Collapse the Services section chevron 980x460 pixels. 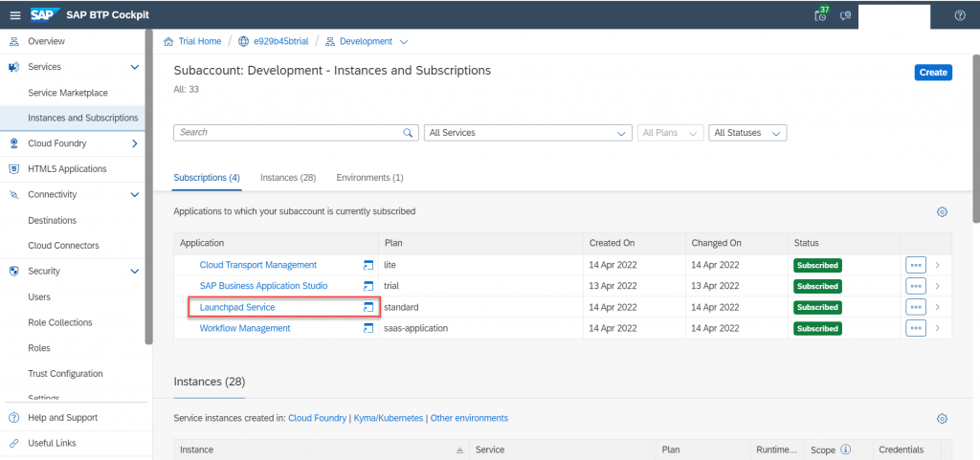point(134,67)
